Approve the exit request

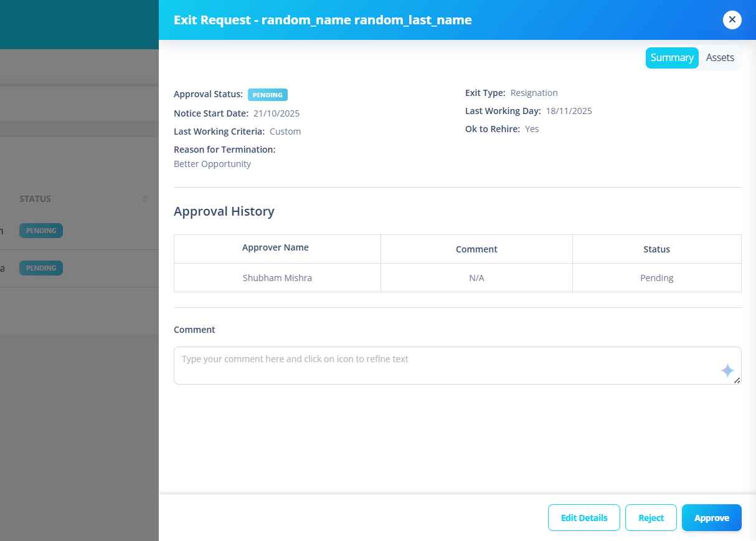click(x=712, y=517)
